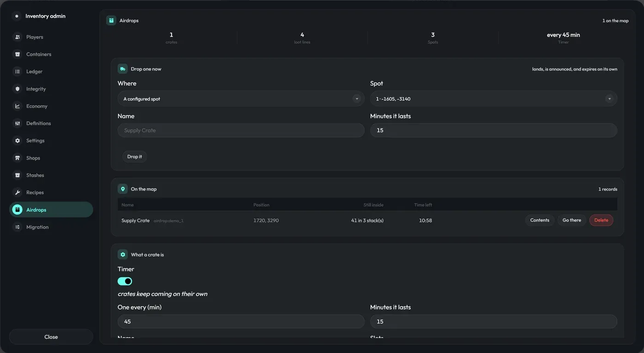644x353 pixels.
Task: Focus the Name field with Supply Crate placeholder
Action: (x=241, y=131)
